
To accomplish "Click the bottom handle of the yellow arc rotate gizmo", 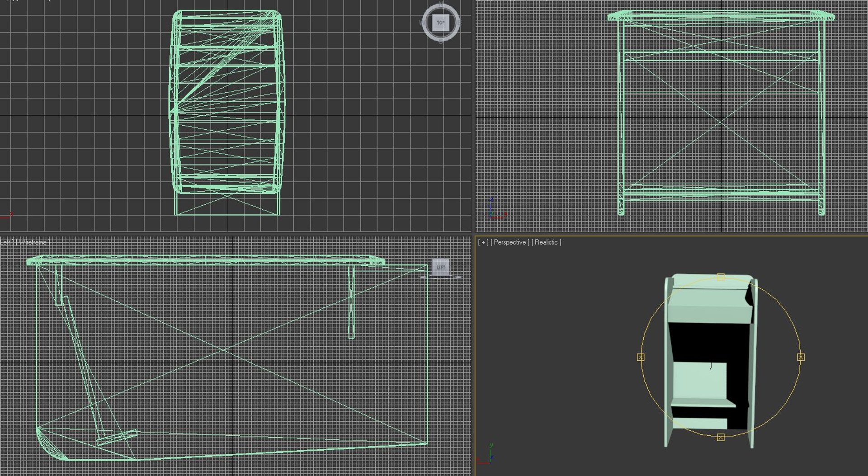I will [721, 437].
